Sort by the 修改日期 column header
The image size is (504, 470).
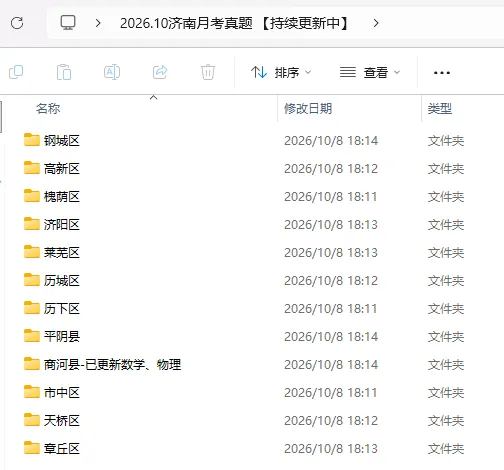click(308, 109)
